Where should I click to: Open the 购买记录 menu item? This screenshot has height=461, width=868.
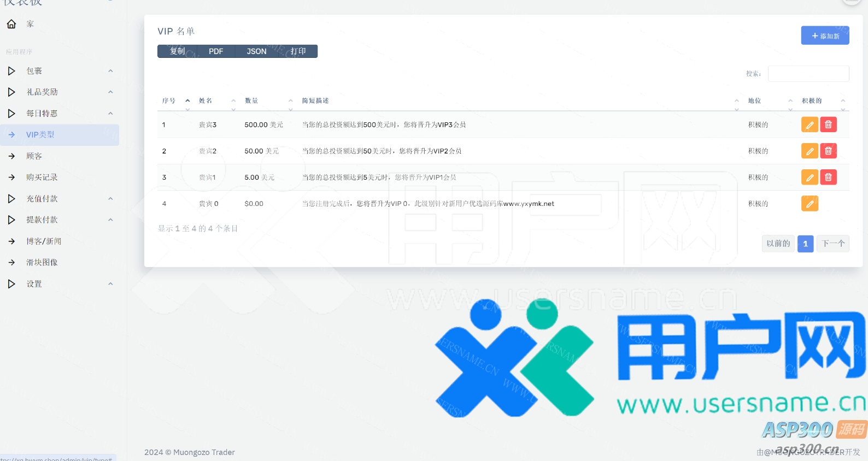click(x=60, y=178)
